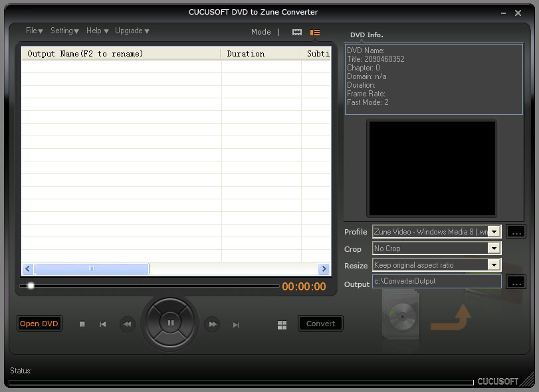539x392 pixels.
Task: Click the black video preview area
Action: (432, 168)
